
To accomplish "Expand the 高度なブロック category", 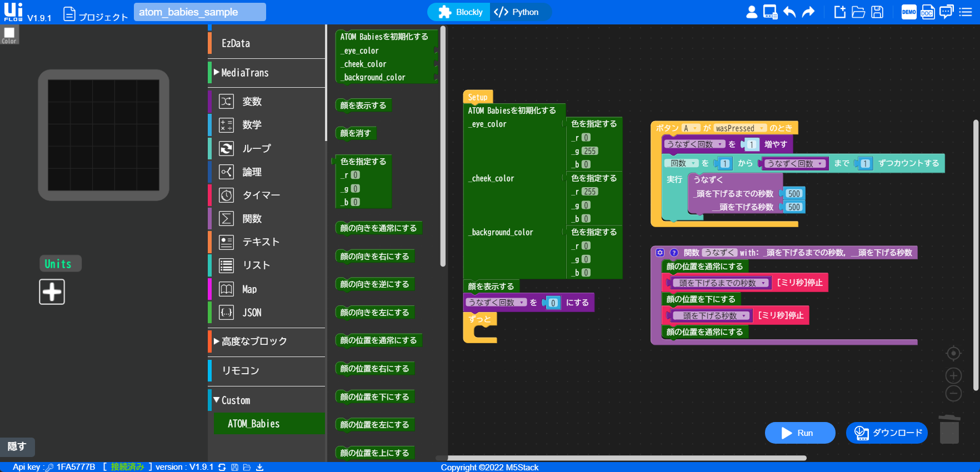I will [267, 342].
